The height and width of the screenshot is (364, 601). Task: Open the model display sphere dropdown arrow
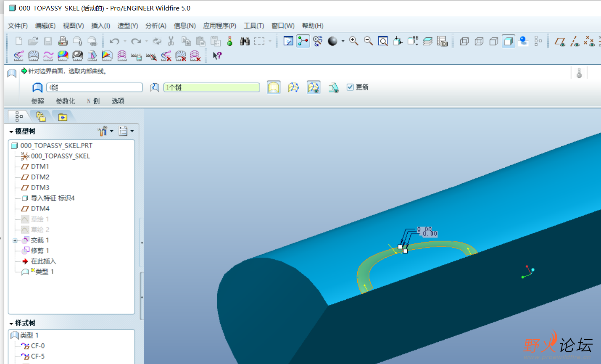tap(343, 41)
